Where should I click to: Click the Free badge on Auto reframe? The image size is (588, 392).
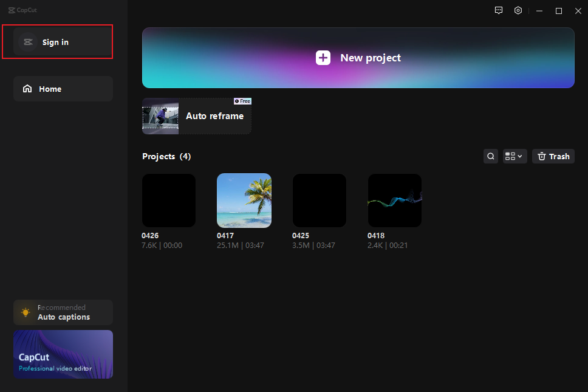point(242,101)
